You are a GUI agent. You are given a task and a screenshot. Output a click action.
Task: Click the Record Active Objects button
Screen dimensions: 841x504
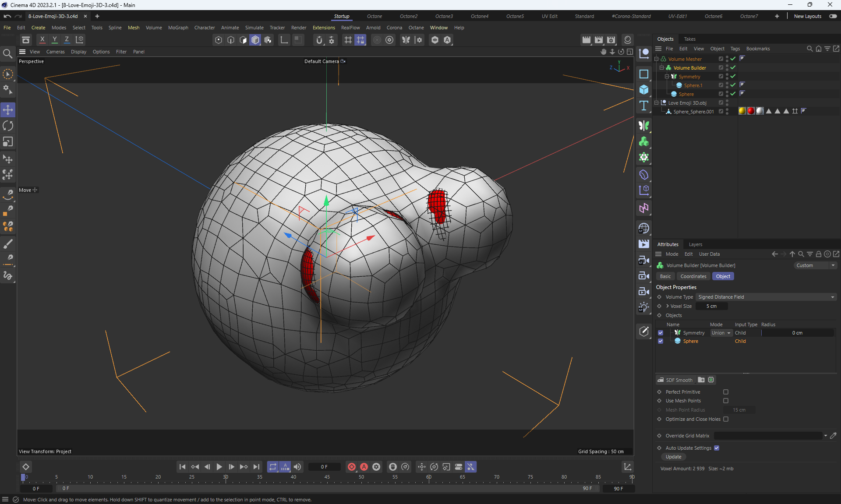coord(352,467)
